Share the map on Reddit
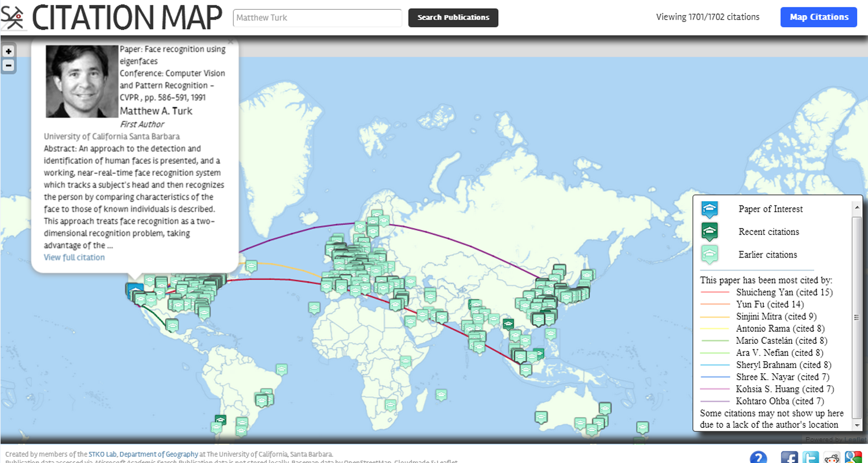Screen dimensions: 868x463 pyautogui.click(x=832, y=458)
